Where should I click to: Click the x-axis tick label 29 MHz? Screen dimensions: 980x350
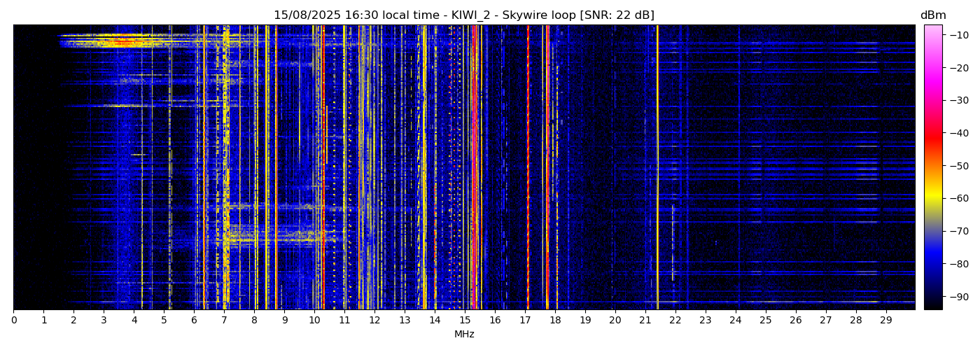[x=886, y=321]
